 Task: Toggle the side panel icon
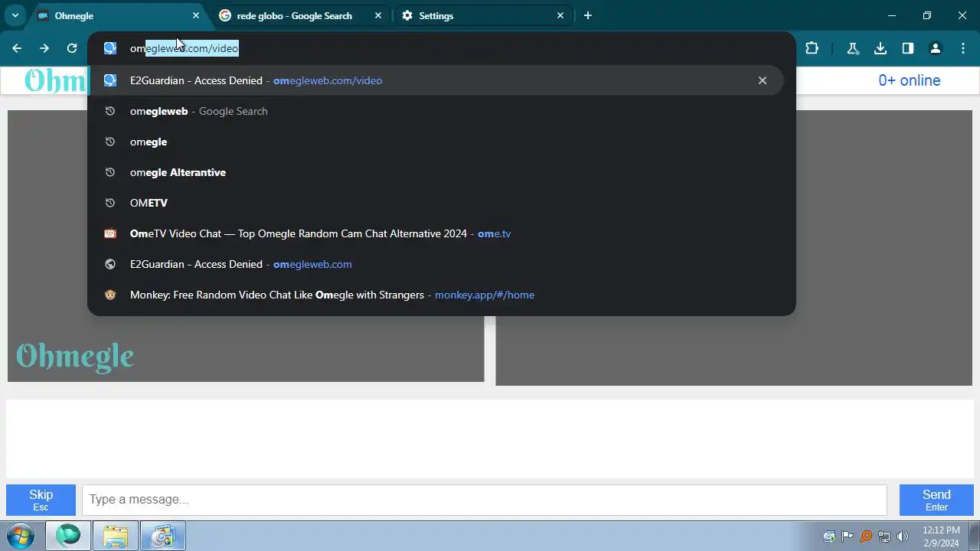tap(908, 48)
